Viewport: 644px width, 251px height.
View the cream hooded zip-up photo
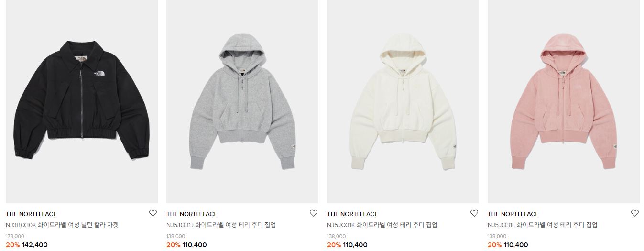pos(403,101)
